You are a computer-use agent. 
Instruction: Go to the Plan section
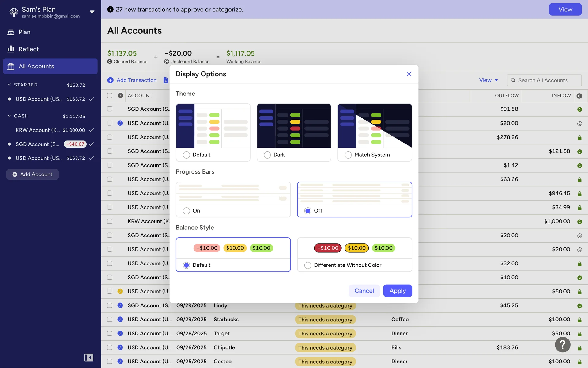[24, 32]
